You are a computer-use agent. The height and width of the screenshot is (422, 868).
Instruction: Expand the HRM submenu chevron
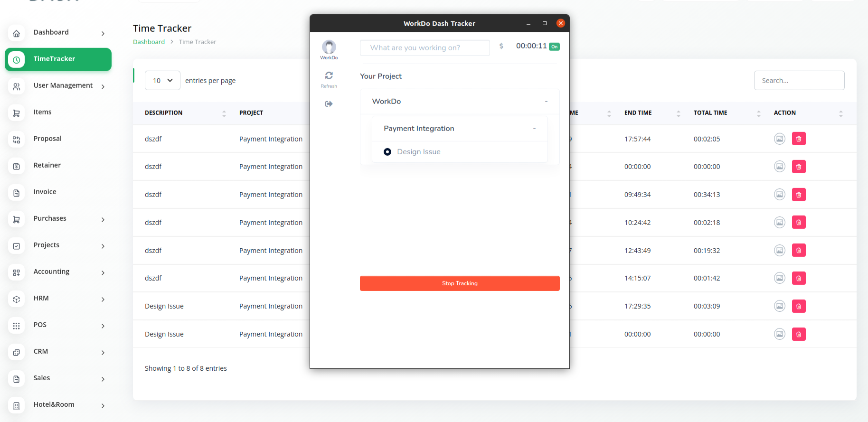(x=103, y=299)
